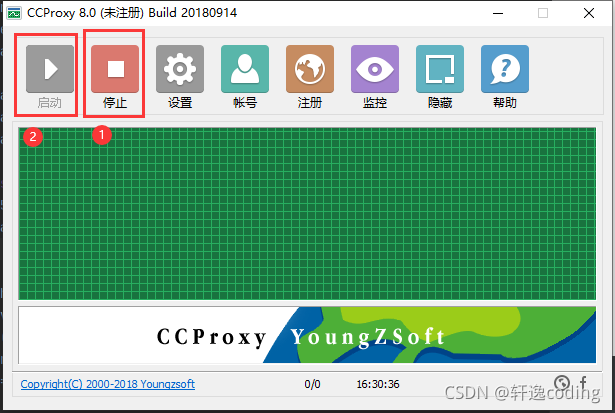
Task: Open the 监控 monitor eye icon
Action: 375,69
